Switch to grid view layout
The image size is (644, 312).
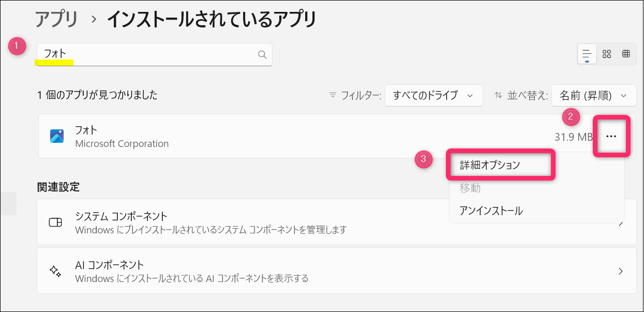[607, 54]
